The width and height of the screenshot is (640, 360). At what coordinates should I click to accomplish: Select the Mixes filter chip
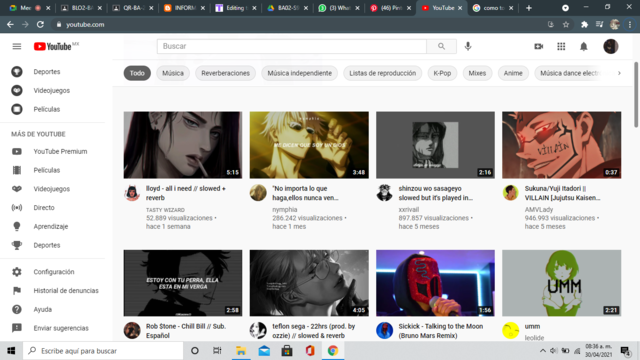477,73
